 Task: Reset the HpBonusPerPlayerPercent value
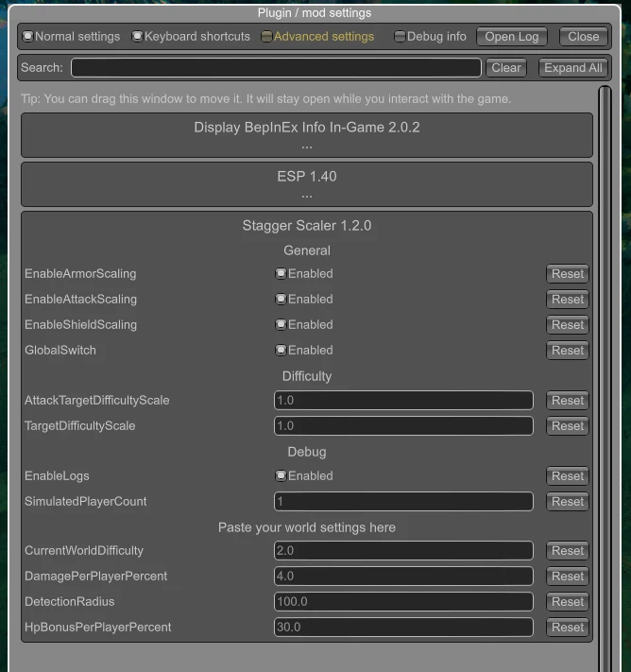click(567, 627)
